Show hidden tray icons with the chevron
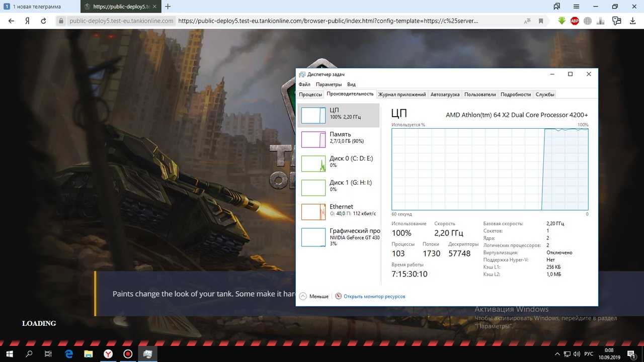Screen dimensions: 644x362 [557, 354]
